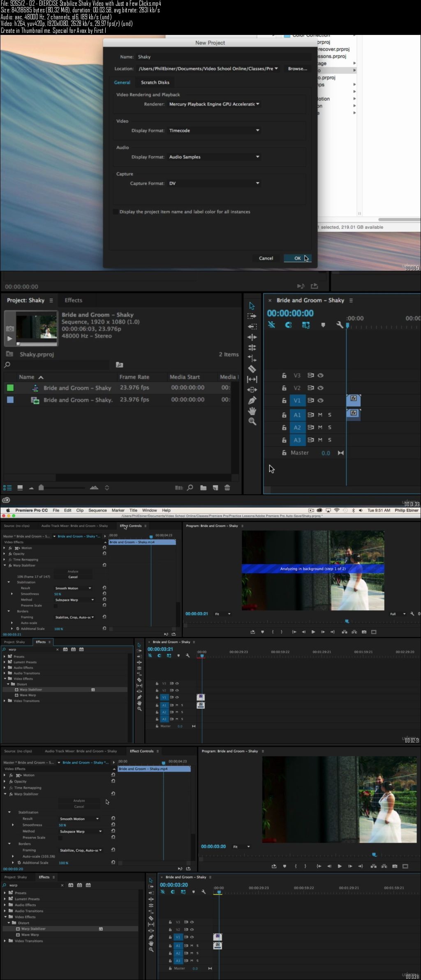Create a New Bin from the enlarged Project panel footer
Viewport: 421px width, 980px height.
tap(203, 488)
